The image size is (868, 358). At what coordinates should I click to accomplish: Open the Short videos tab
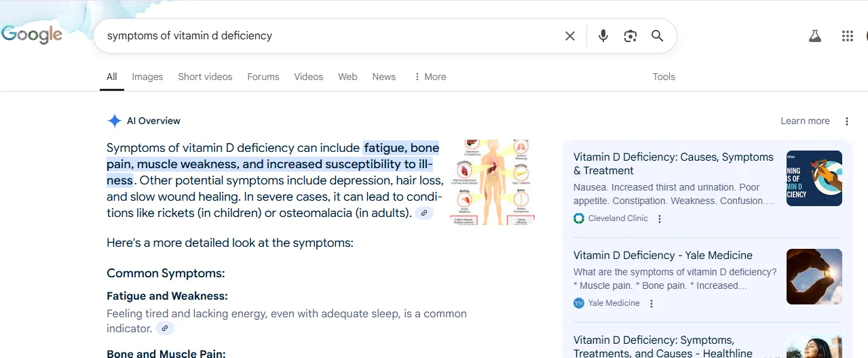[205, 77]
